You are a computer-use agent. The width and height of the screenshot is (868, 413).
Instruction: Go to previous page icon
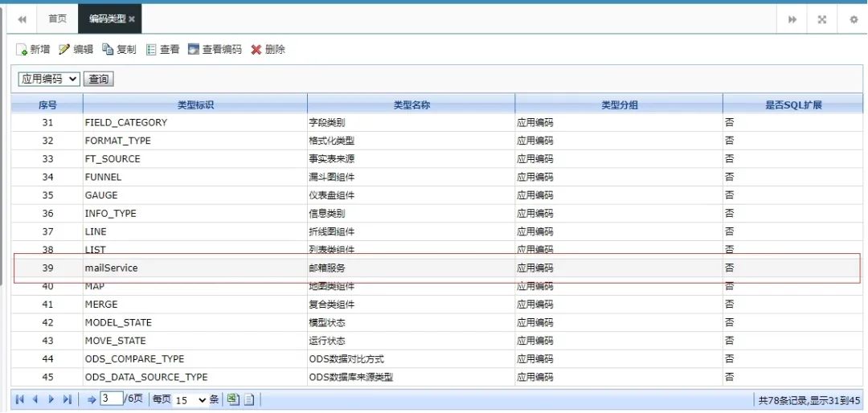coord(35,399)
